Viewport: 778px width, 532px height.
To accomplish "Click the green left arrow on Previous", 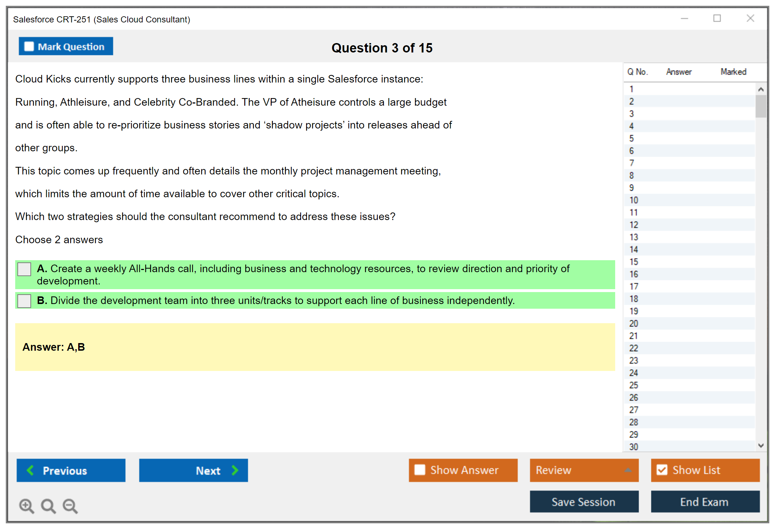I will tap(30, 470).
